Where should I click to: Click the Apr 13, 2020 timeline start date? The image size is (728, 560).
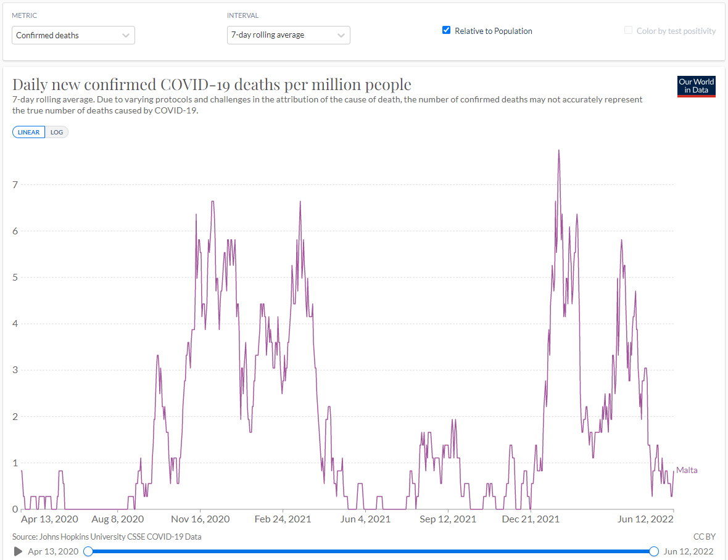point(53,551)
